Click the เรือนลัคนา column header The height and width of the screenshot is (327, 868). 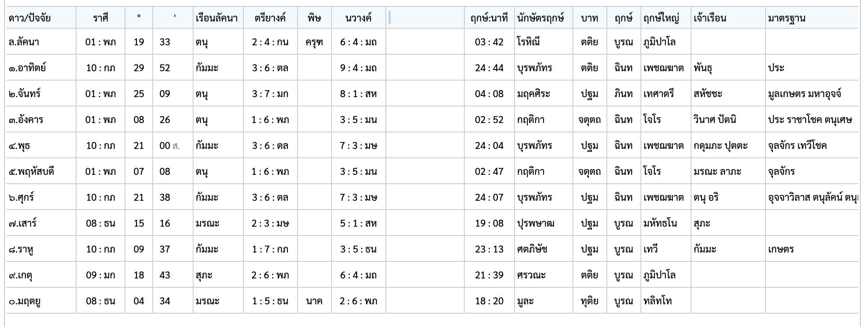pyautogui.click(x=217, y=18)
